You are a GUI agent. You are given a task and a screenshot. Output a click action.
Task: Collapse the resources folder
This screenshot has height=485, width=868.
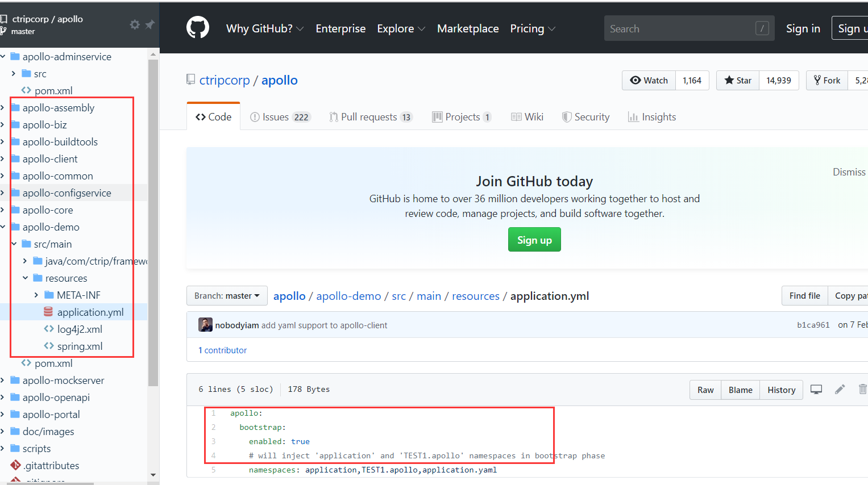tap(25, 278)
